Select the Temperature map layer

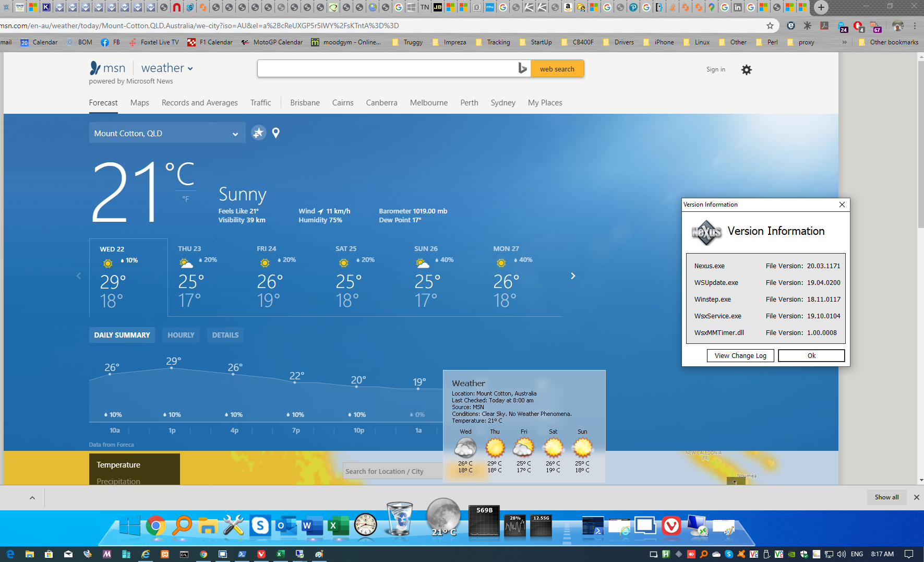pyautogui.click(x=118, y=464)
